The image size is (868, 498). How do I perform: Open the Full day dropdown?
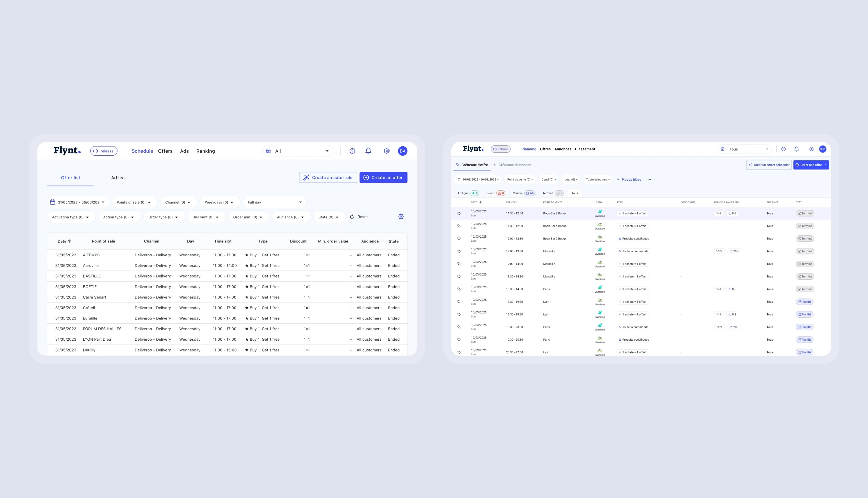[274, 202]
